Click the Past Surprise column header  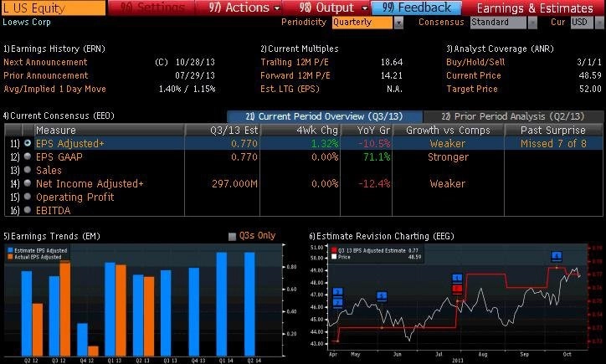coord(553,131)
